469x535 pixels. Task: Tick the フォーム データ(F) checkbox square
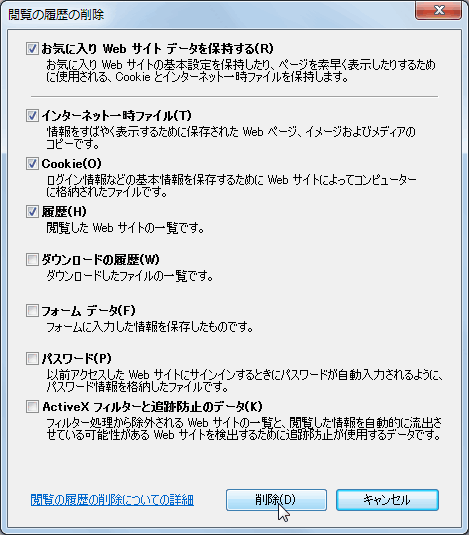pos(32,311)
